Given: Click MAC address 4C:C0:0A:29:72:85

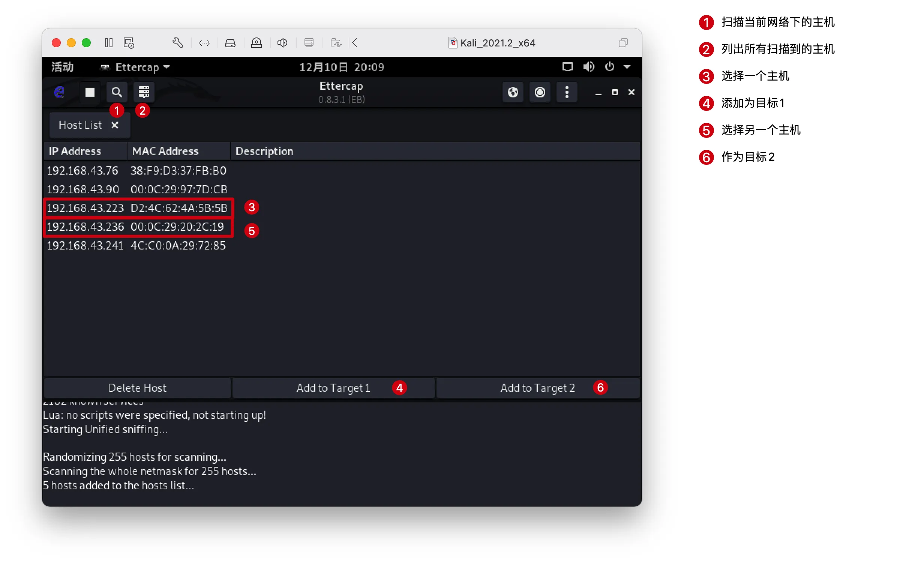Looking at the screenshot, I should (178, 246).
